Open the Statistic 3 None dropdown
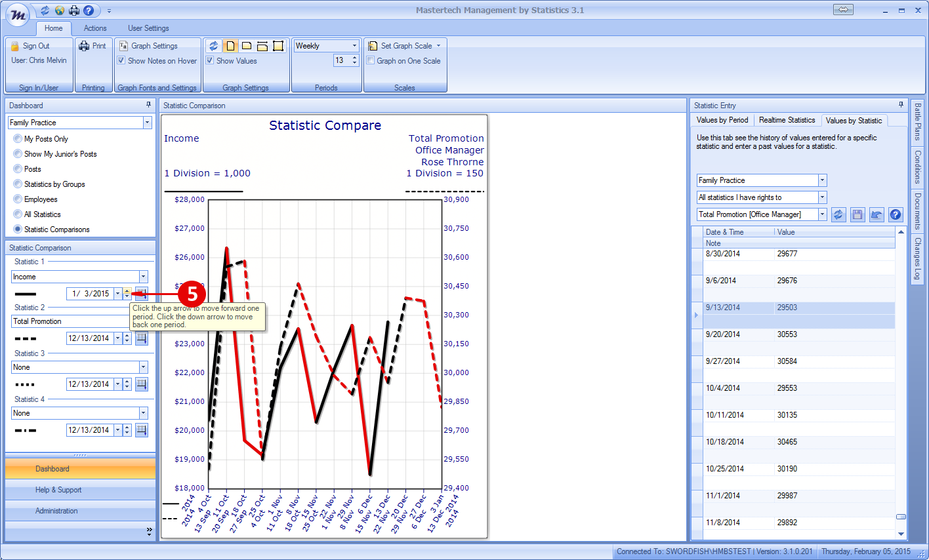The image size is (929, 560). pos(143,367)
